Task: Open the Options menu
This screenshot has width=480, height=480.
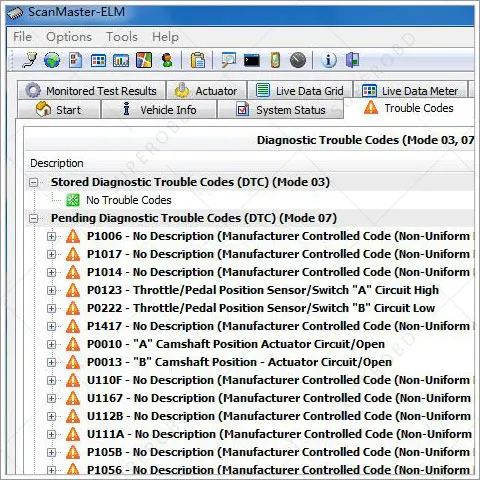Action: click(x=69, y=37)
